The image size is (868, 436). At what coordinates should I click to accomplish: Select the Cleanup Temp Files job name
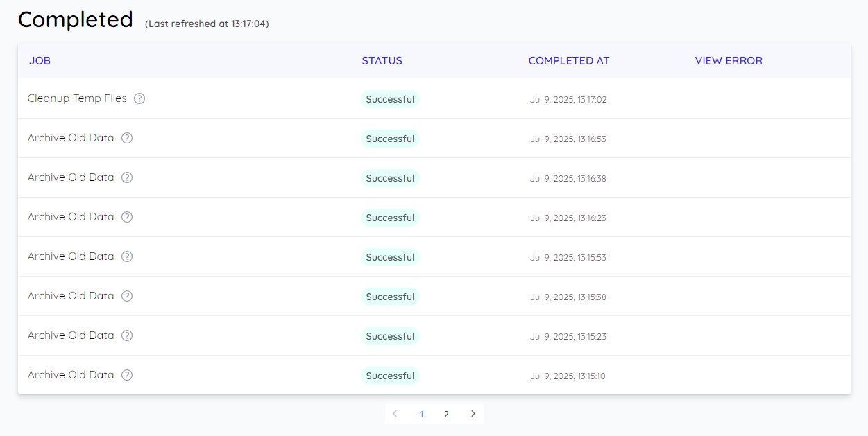tap(77, 98)
